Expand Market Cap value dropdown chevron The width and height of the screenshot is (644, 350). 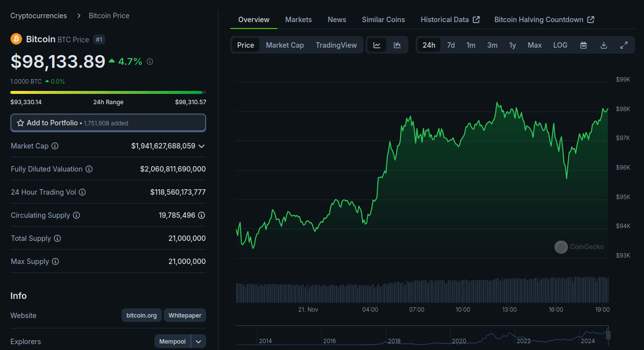pyautogui.click(x=201, y=146)
